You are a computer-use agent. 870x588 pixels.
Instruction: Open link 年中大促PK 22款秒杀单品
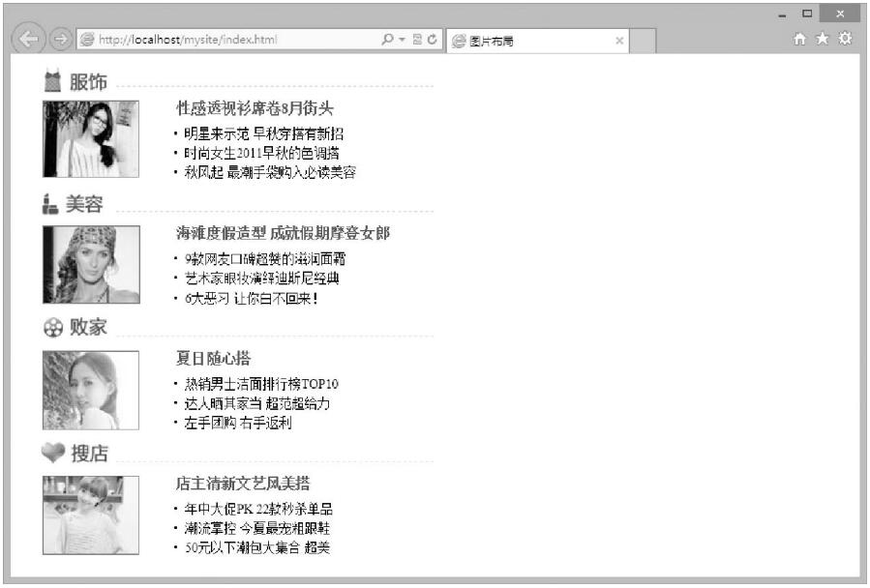(258, 509)
